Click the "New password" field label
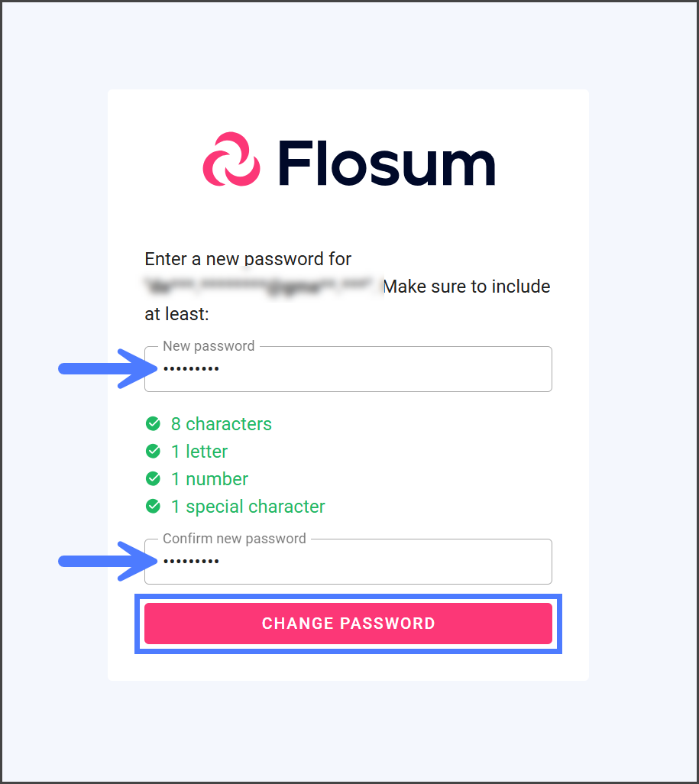The width and height of the screenshot is (699, 784). point(209,346)
